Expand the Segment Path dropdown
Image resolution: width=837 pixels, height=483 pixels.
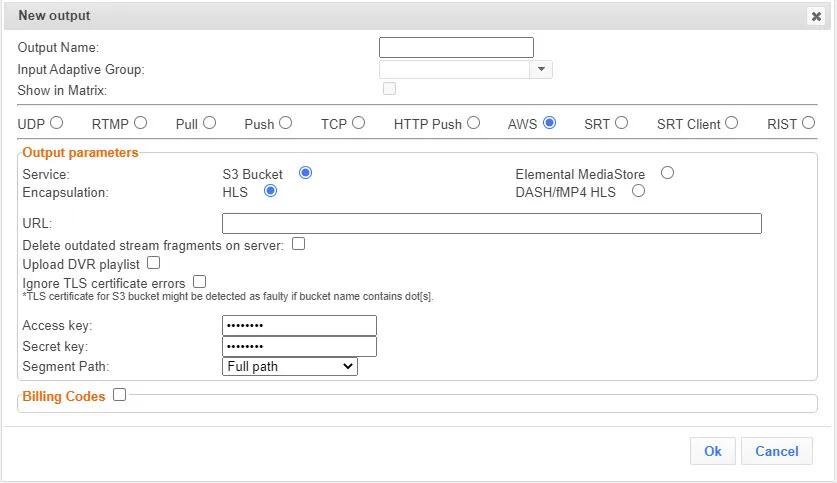(289, 367)
